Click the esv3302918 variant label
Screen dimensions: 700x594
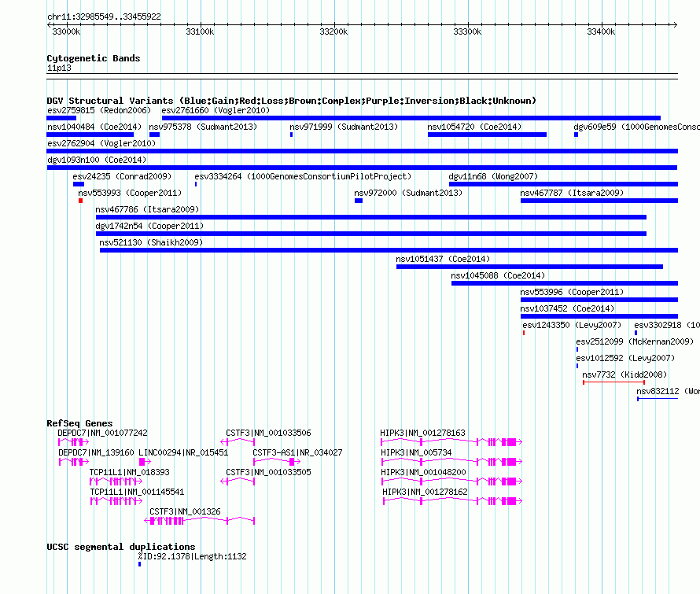(x=667, y=325)
